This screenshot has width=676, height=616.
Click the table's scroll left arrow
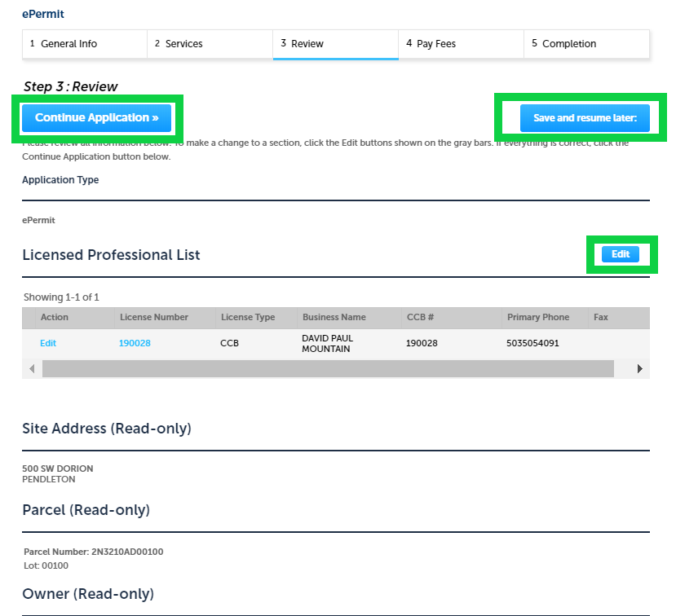point(32,369)
